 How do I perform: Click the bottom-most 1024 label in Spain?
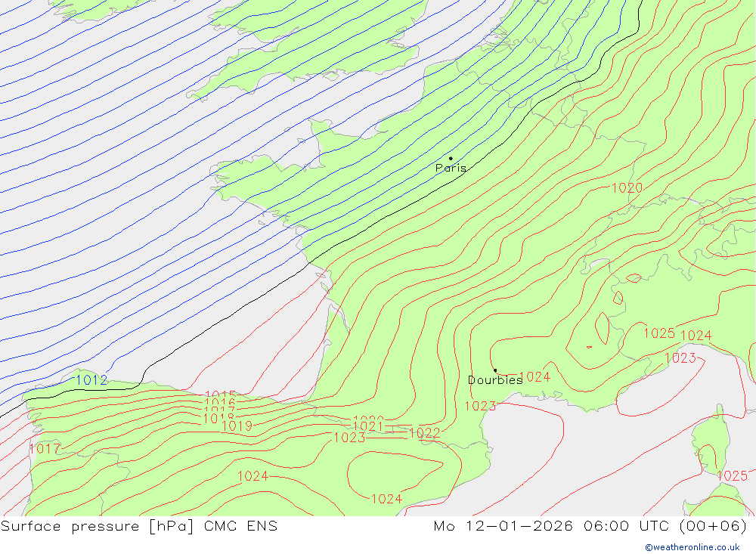click(386, 499)
